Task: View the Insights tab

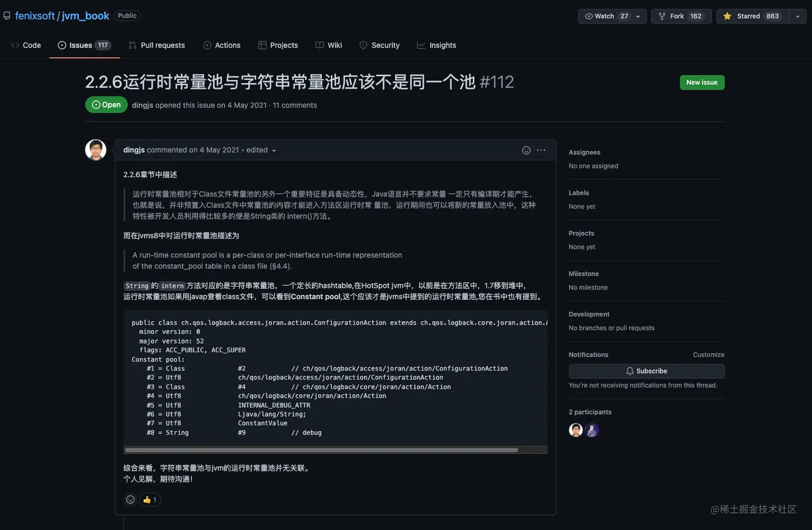Action: (437, 45)
